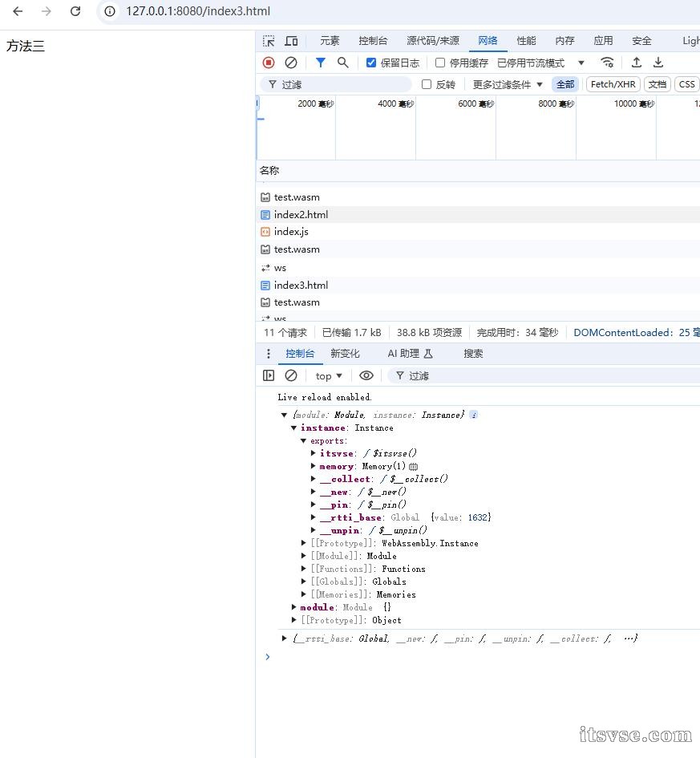Open the 性能 tab

click(x=526, y=41)
